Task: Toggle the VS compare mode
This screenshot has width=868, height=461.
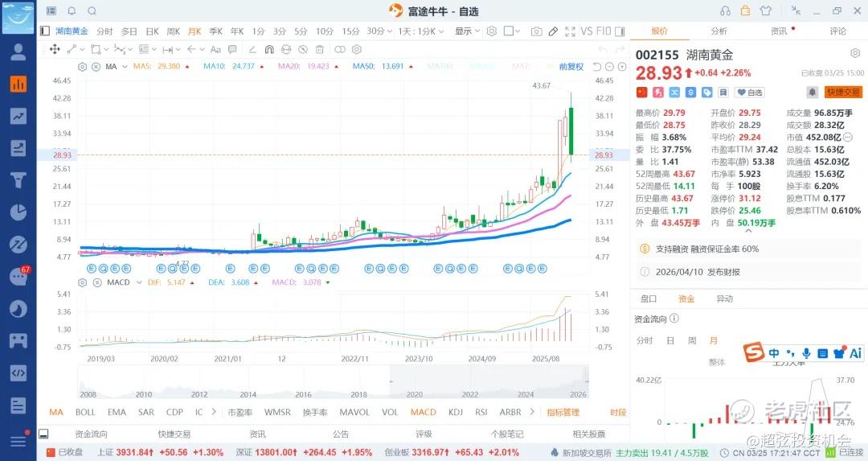Action: pos(586,31)
